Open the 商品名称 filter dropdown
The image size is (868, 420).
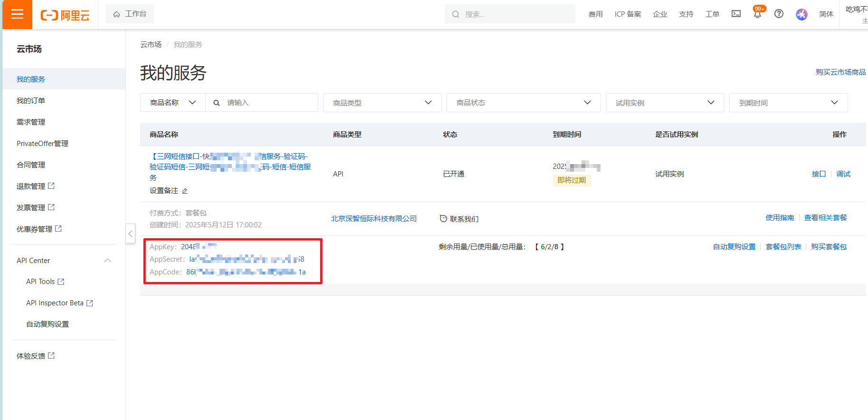[x=173, y=103]
